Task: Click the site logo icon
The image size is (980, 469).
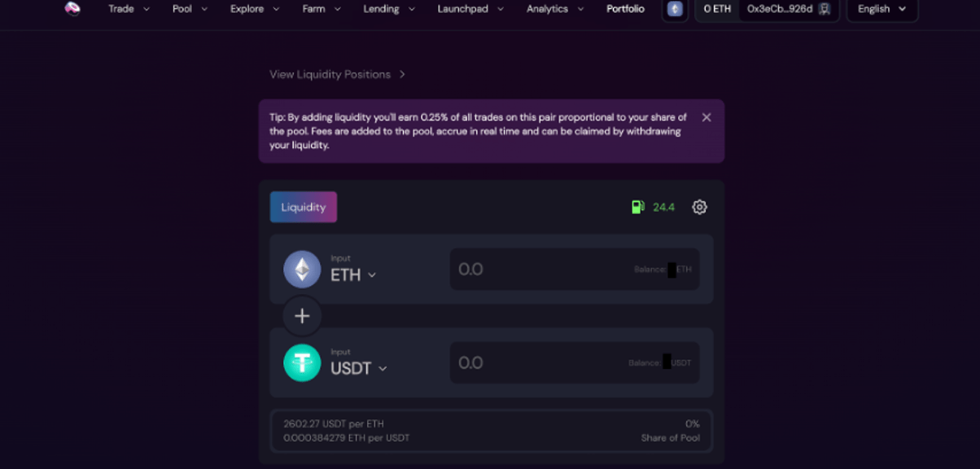Action: tap(72, 9)
